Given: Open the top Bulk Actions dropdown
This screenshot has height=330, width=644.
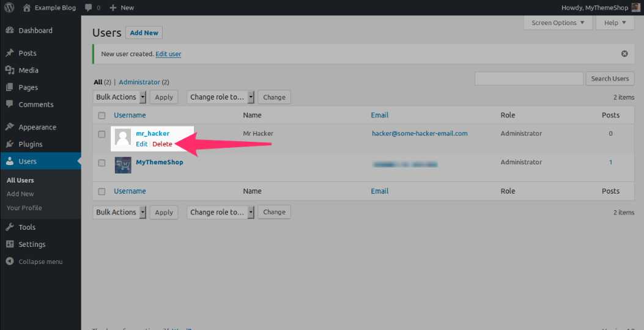Looking at the screenshot, I should tap(120, 97).
